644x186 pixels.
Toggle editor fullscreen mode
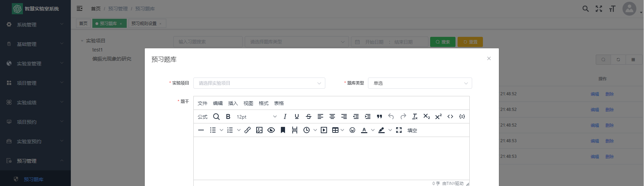click(399, 130)
